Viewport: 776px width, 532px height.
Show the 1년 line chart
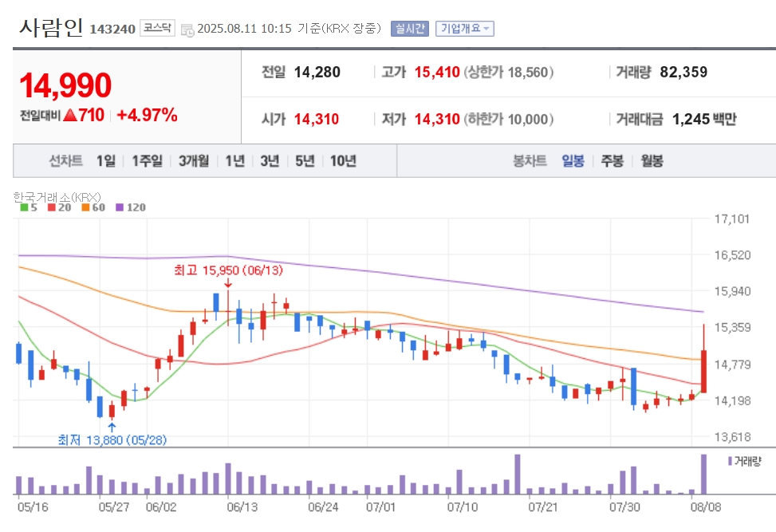pos(235,161)
